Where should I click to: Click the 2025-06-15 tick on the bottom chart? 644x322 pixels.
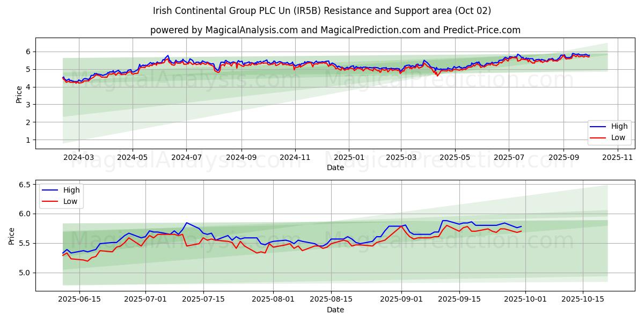pos(79,299)
